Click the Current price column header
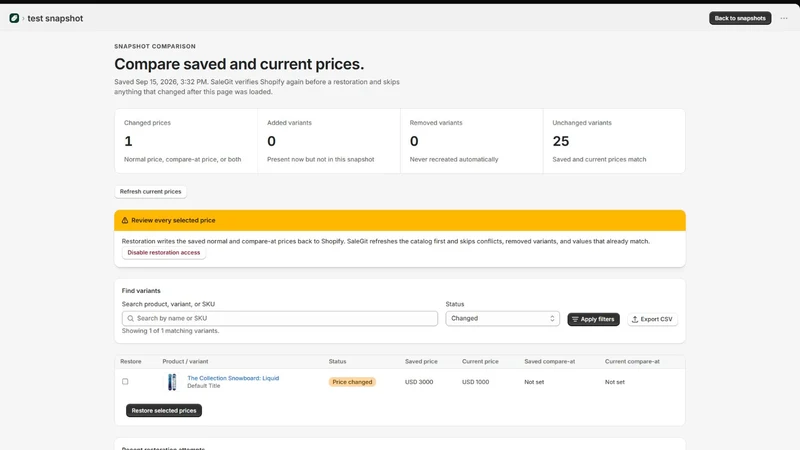 pyautogui.click(x=480, y=361)
